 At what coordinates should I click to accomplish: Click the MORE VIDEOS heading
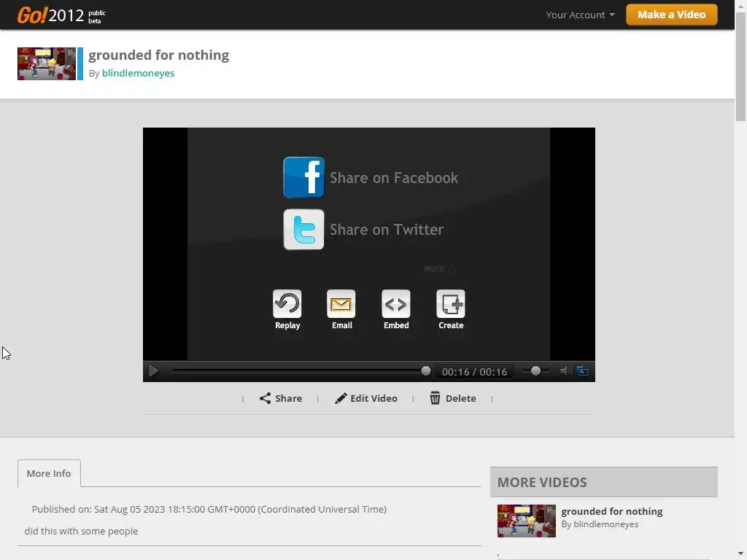[x=542, y=482]
